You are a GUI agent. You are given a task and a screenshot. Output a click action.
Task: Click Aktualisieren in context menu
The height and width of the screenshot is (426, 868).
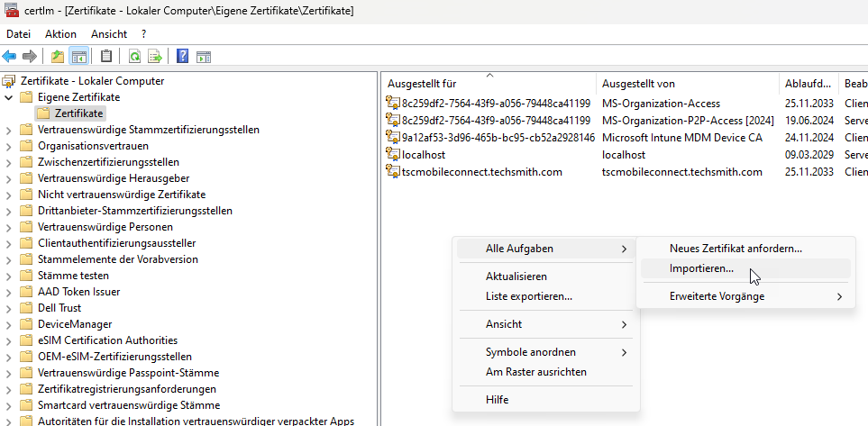click(x=546, y=276)
